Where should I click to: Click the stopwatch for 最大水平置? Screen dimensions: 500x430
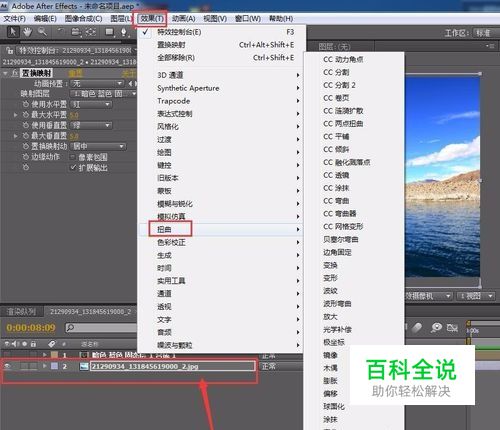pos(26,115)
